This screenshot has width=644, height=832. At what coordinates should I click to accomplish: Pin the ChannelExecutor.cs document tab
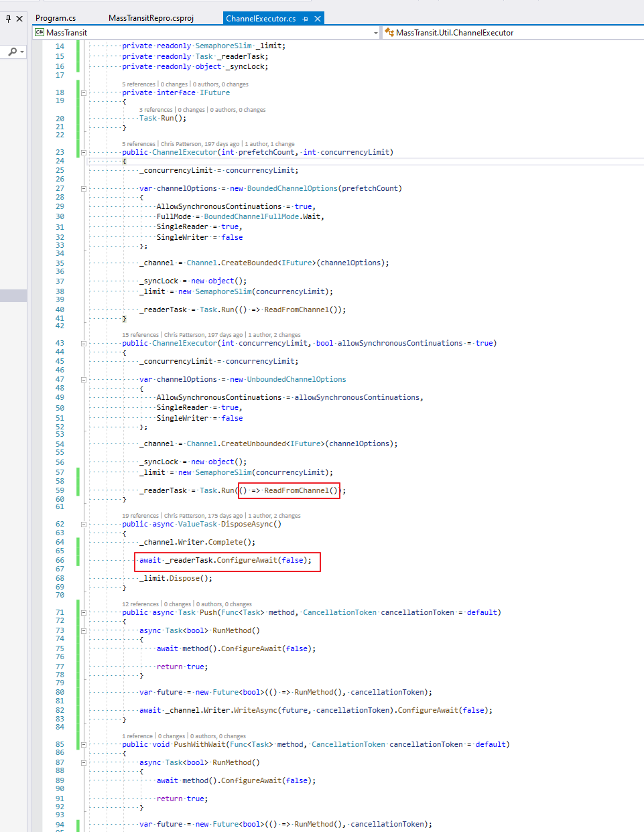coord(307,18)
